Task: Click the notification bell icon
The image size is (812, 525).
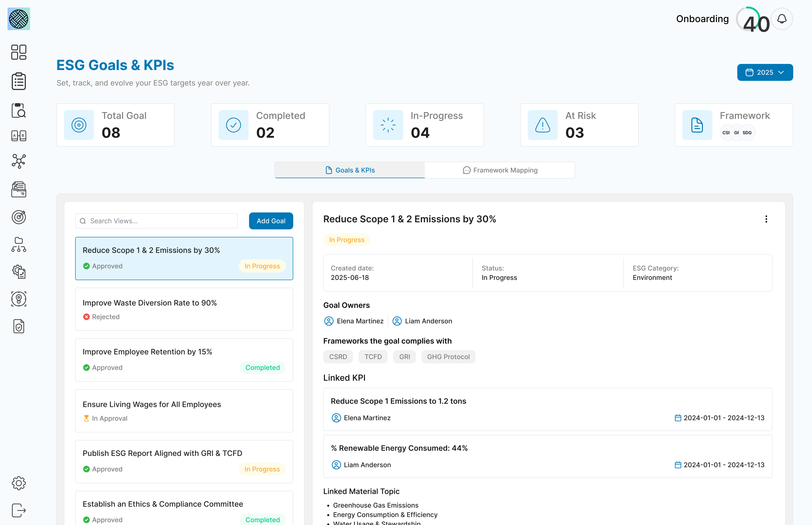Action: [782, 19]
